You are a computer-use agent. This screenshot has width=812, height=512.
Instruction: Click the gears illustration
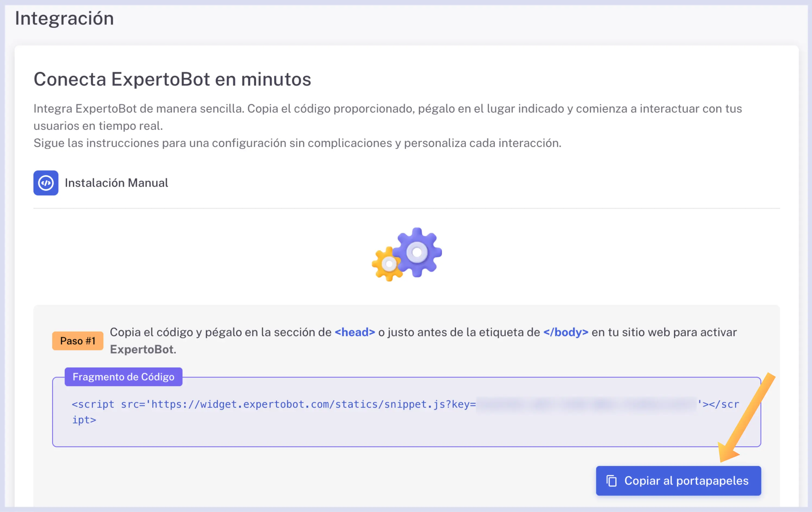(x=407, y=254)
